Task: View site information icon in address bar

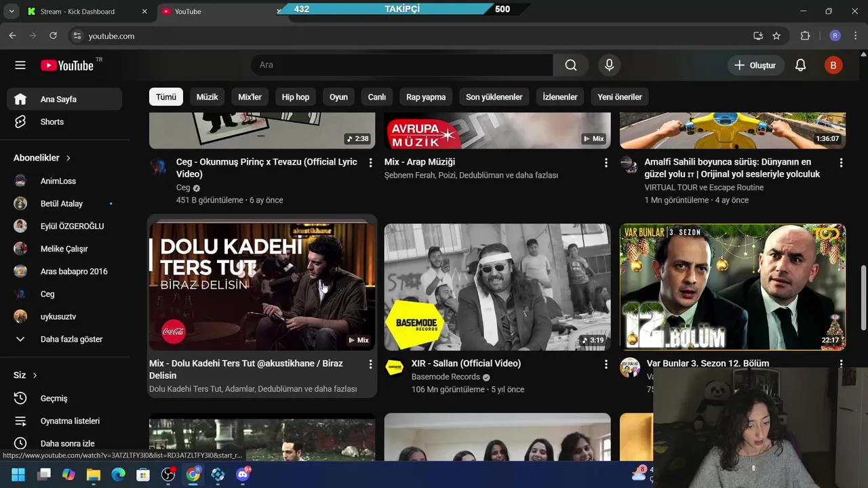Action: click(77, 36)
